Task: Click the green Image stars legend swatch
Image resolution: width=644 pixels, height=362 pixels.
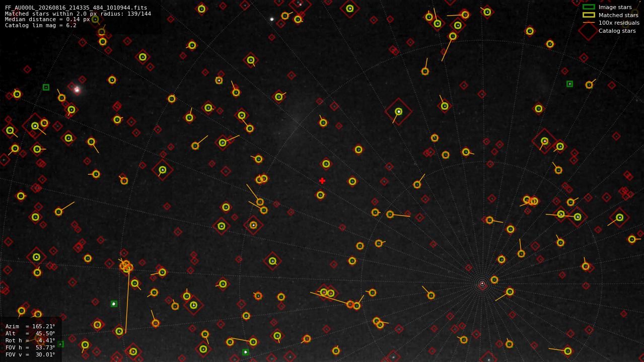Action: 589,7
